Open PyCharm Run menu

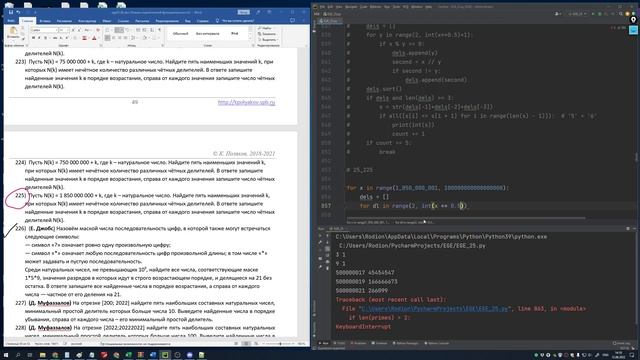[x=387, y=7]
